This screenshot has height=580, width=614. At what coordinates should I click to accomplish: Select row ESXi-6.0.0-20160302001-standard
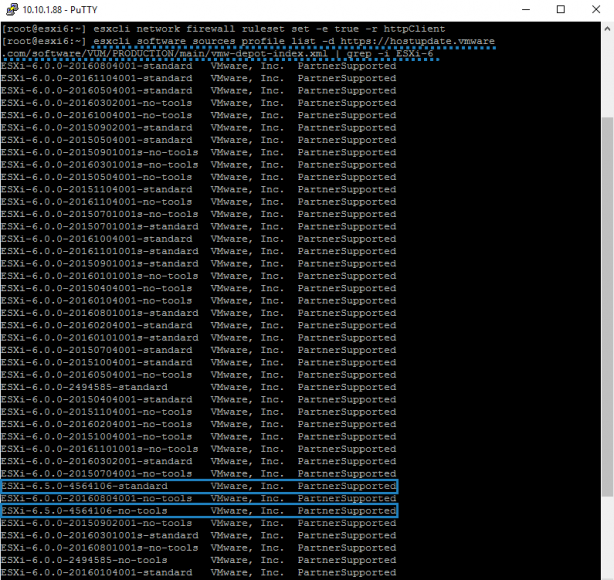click(x=199, y=461)
